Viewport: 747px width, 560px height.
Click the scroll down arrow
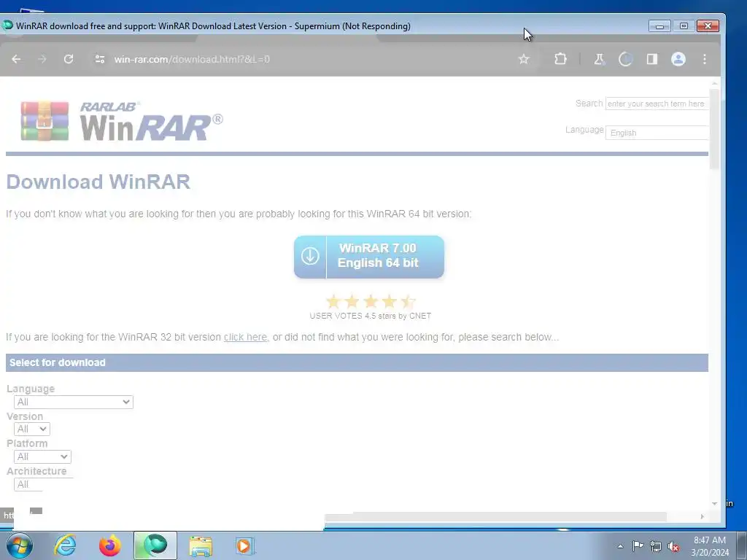point(714,504)
